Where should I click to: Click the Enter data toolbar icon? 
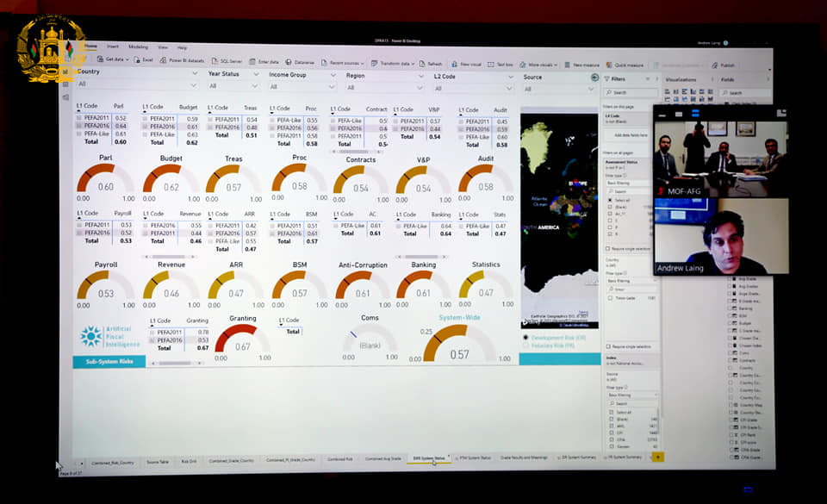tap(264, 61)
